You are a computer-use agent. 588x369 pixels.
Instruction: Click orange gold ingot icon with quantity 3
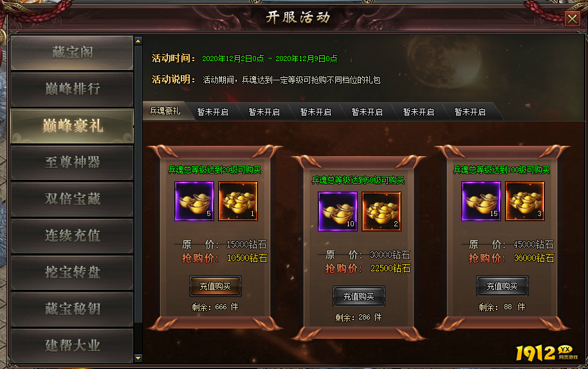[525, 201]
